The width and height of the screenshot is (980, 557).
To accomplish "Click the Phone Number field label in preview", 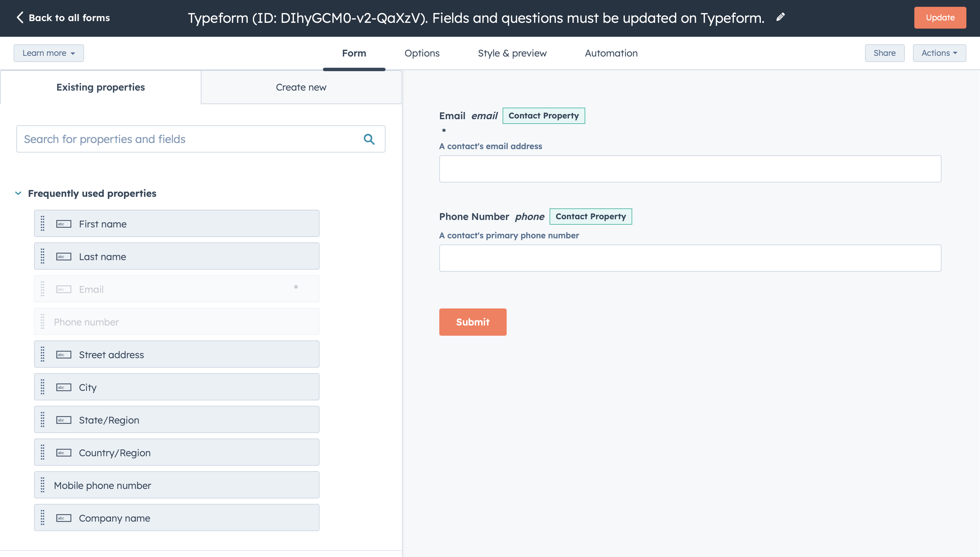I will (474, 217).
